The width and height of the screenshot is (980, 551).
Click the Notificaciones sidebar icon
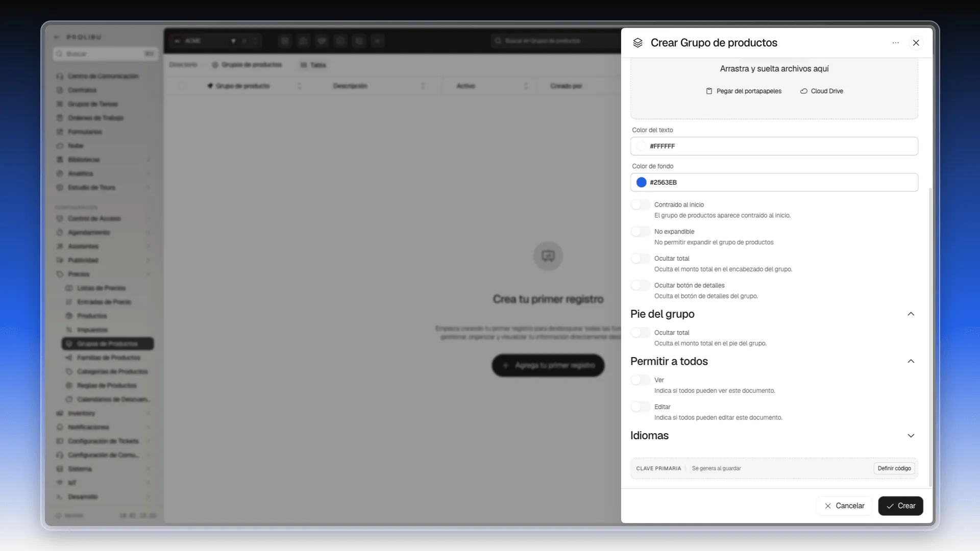(x=60, y=427)
